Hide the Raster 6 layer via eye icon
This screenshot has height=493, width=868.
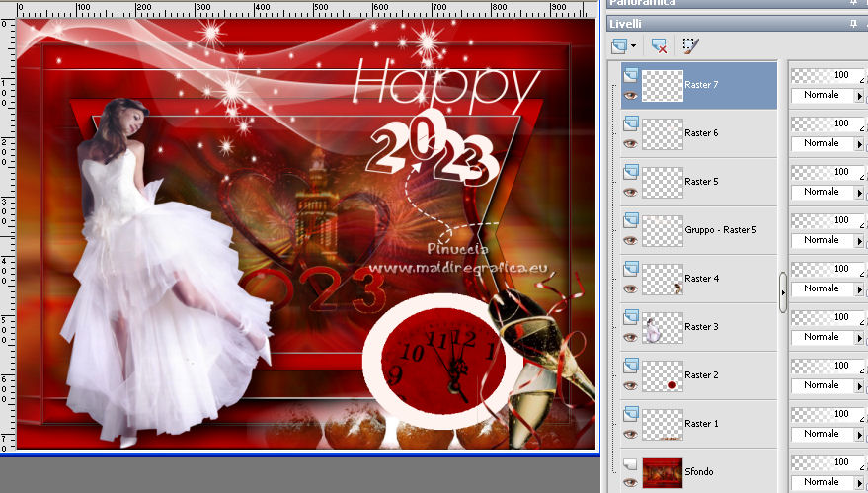[x=631, y=143]
